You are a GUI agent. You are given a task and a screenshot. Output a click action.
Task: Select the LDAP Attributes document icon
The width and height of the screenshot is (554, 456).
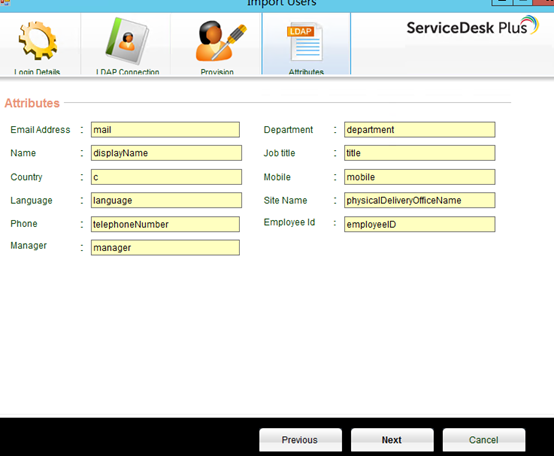point(306,42)
